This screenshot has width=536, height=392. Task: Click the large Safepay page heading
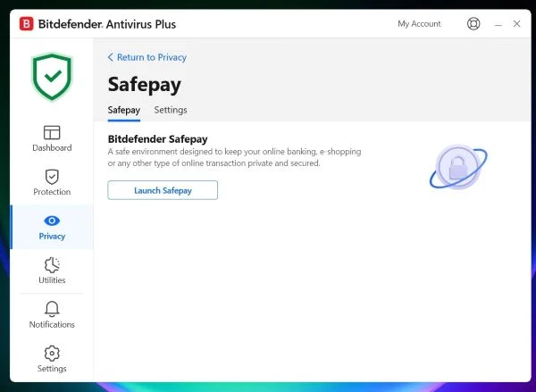click(x=144, y=84)
